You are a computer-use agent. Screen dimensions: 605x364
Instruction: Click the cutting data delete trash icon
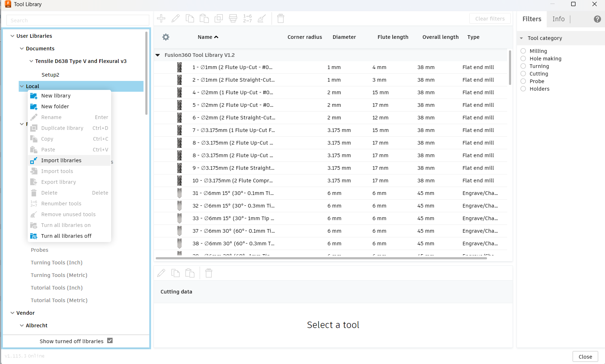(209, 273)
